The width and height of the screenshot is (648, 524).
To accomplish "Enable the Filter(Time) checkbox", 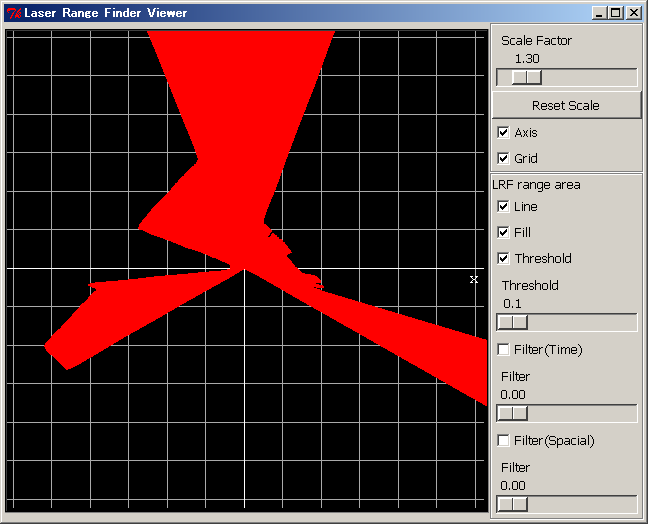I will (503, 349).
